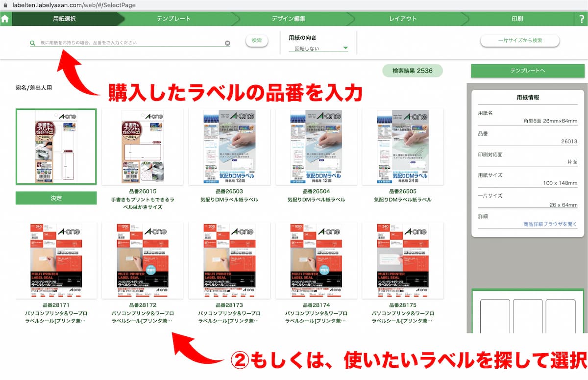The image size is (588, 380).
Task: Clear the search field with X icon
Action: coord(227,43)
